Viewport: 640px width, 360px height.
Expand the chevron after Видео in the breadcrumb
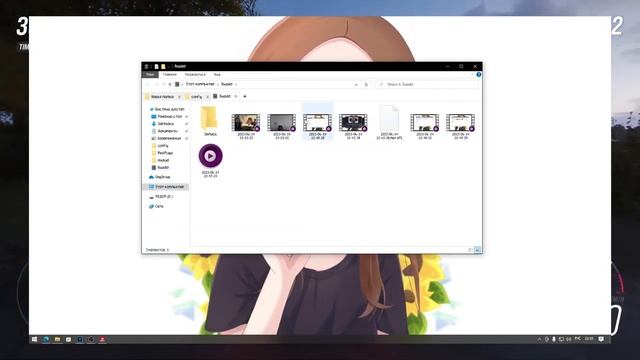coord(236,84)
